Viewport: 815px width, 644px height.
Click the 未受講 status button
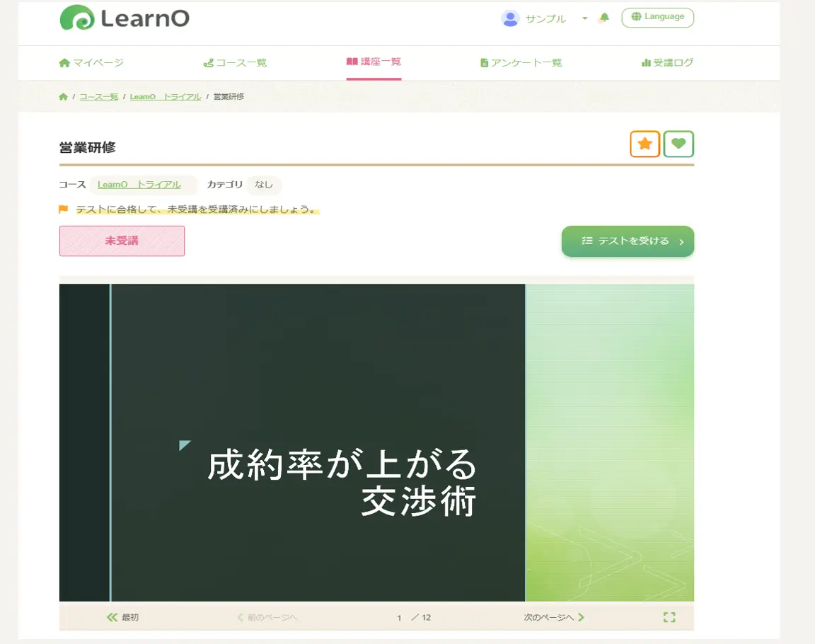[x=122, y=241]
